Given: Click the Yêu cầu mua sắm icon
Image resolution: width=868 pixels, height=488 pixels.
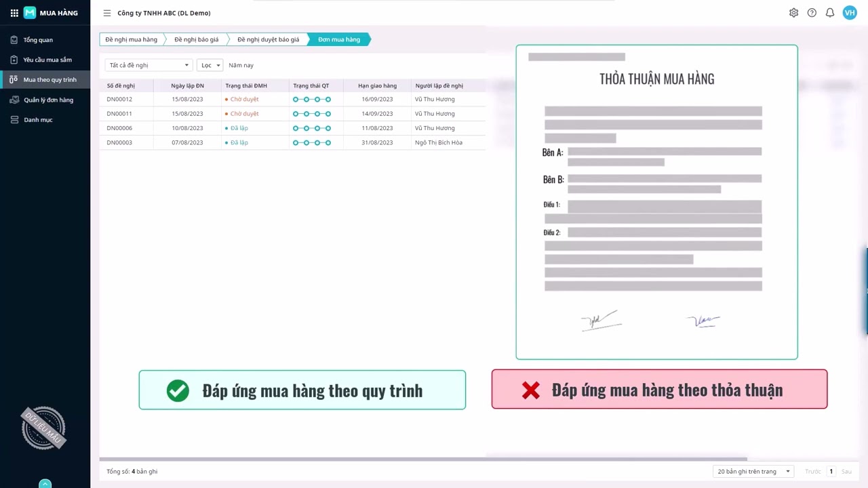Looking at the screenshot, I should click(14, 60).
